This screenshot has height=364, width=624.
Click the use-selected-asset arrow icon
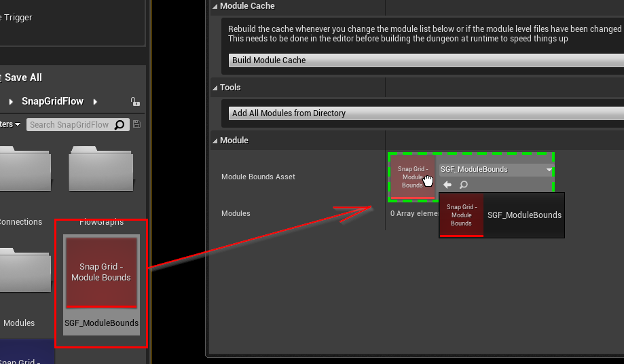pos(447,185)
